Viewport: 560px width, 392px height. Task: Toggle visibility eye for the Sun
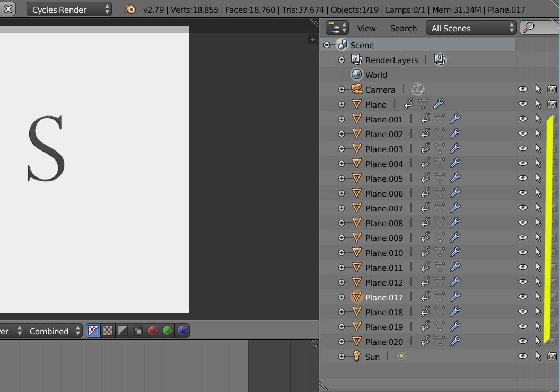point(523,357)
